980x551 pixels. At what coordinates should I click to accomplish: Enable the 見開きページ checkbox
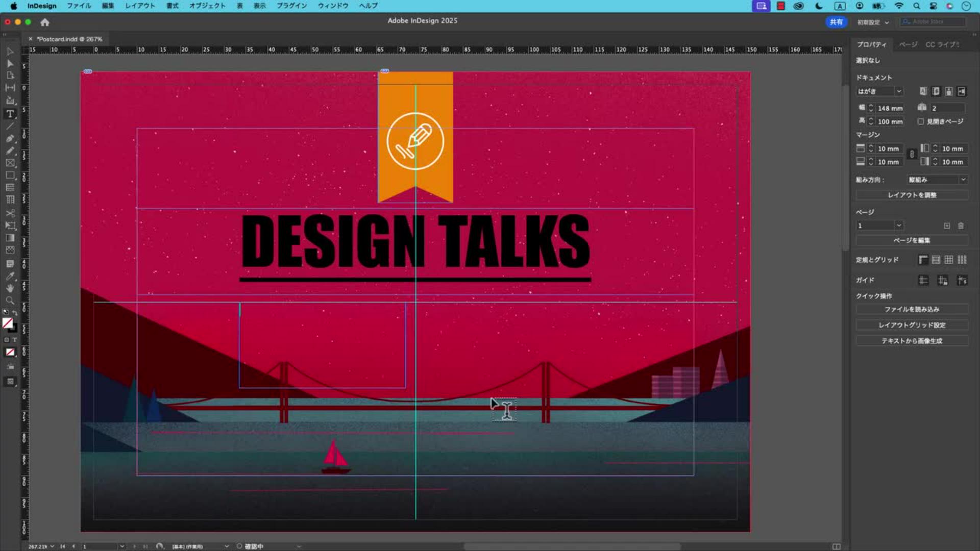[921, 121]
